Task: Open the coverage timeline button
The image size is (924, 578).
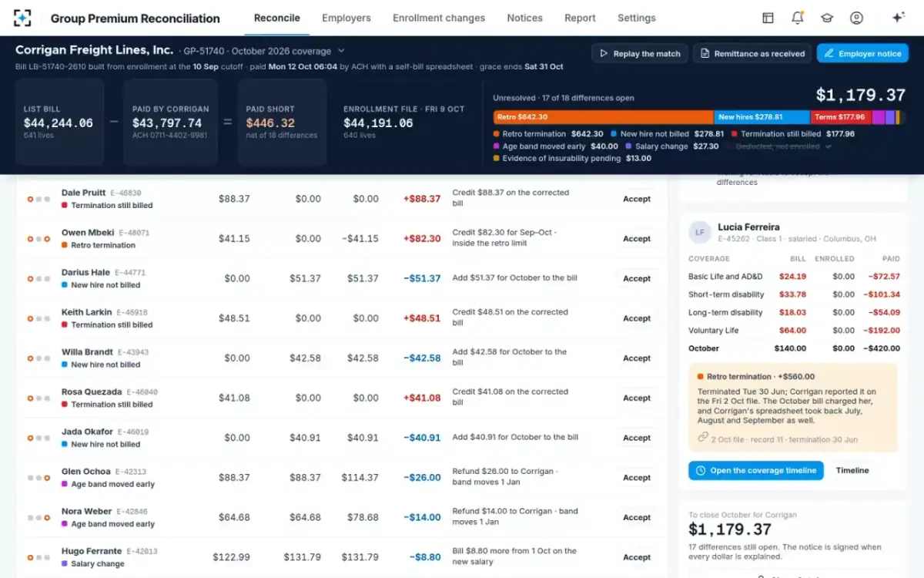Action: click(755, 471)
